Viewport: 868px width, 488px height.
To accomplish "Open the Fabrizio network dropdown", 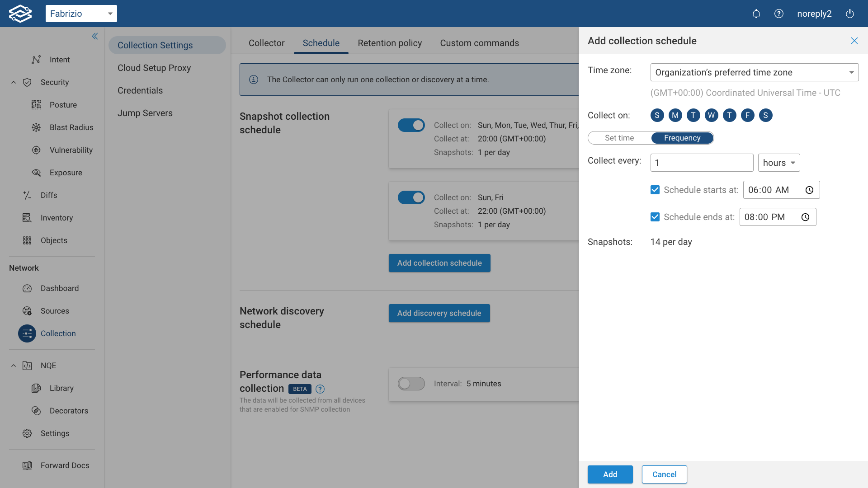I will point(81,14).
